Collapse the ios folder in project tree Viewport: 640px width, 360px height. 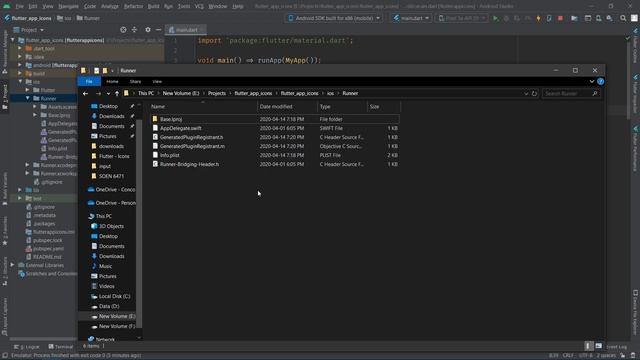coord(20,82)
